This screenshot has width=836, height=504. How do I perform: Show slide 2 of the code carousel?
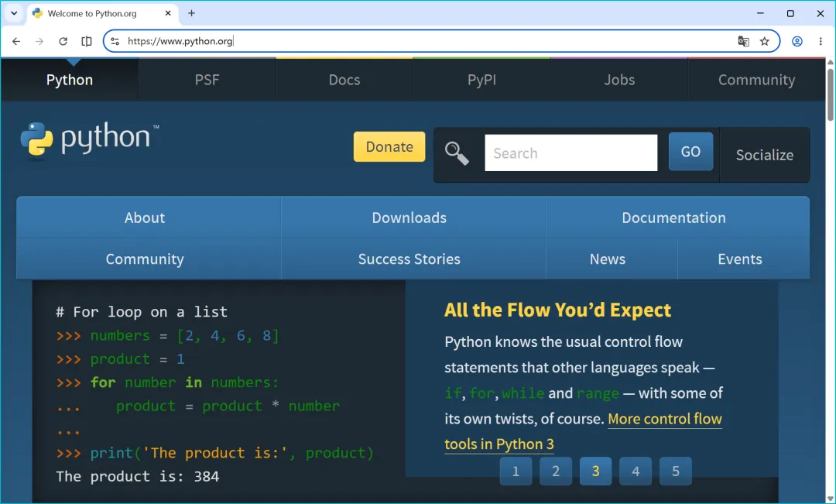556,471
